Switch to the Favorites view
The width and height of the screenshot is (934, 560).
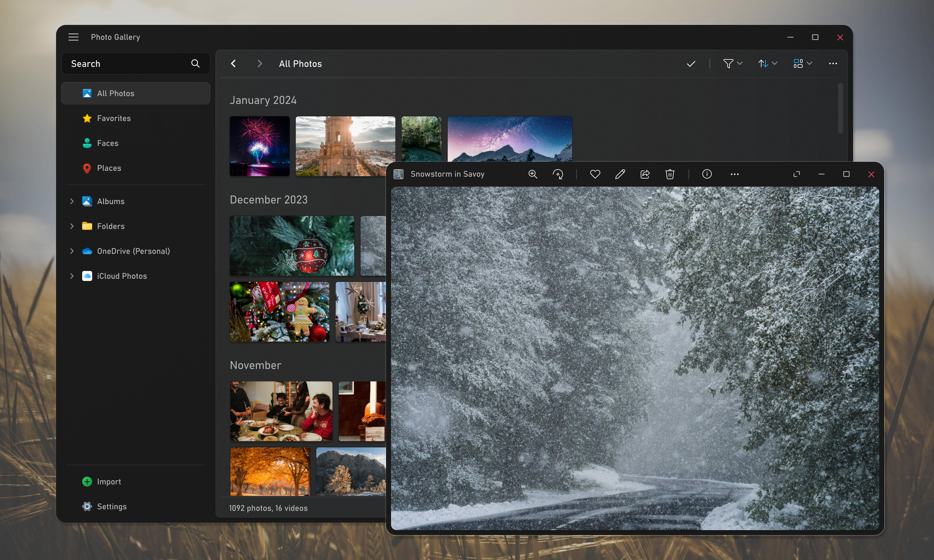coord(113,118)
